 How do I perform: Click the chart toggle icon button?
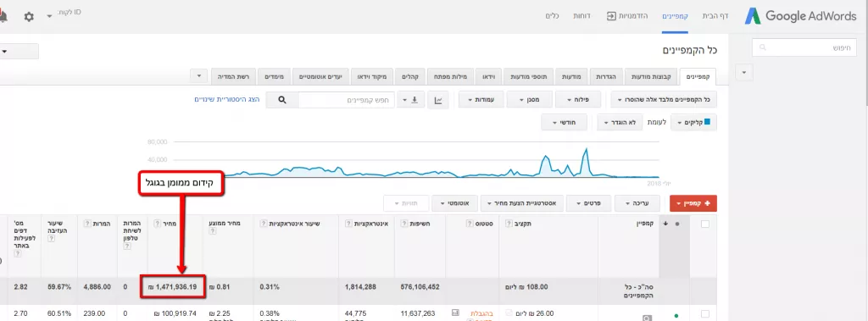pos(438,100)
